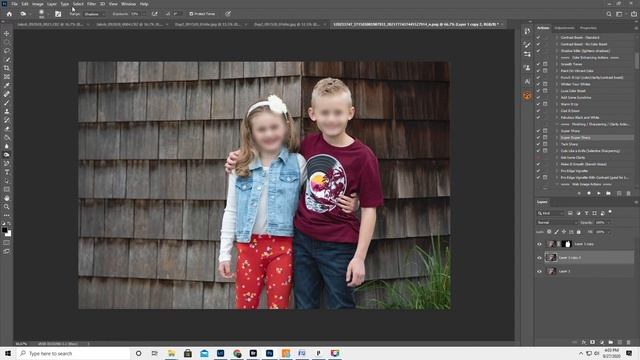
Task: Hide the Layer 1 copy layer
Action: pyautogui.click(x=539, y=244)
